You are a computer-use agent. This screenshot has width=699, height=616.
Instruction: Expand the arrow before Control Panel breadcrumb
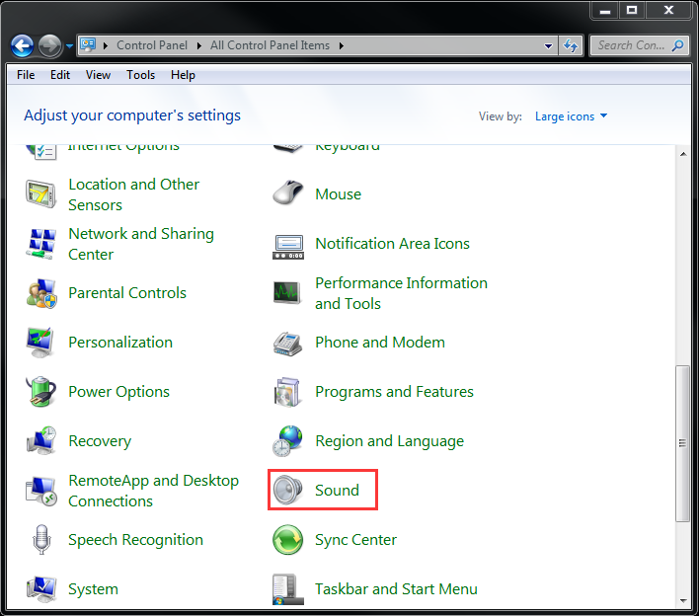[106, 46]
